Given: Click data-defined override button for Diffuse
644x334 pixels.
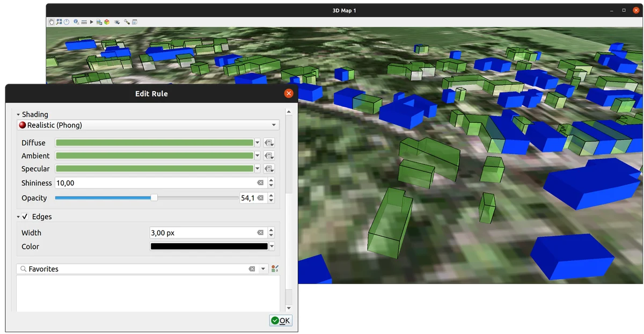Looking at the screenshot, I should click(x=269, y=143).
